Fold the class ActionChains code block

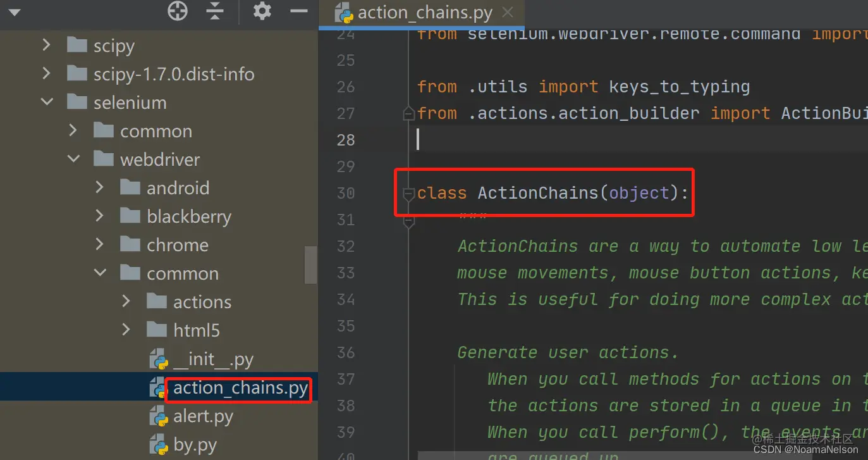tap(408, 193)
